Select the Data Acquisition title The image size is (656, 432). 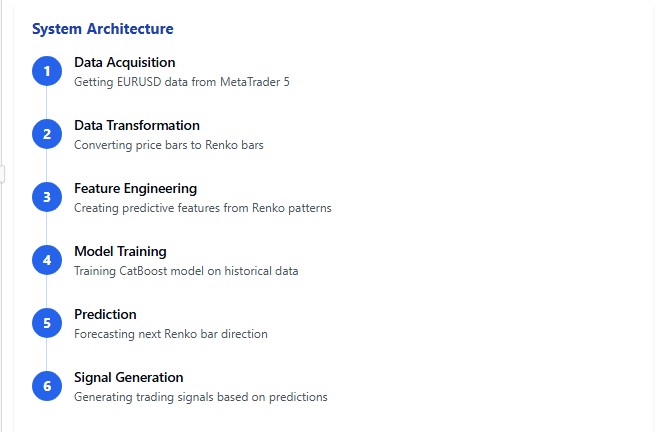pos(125,62)
